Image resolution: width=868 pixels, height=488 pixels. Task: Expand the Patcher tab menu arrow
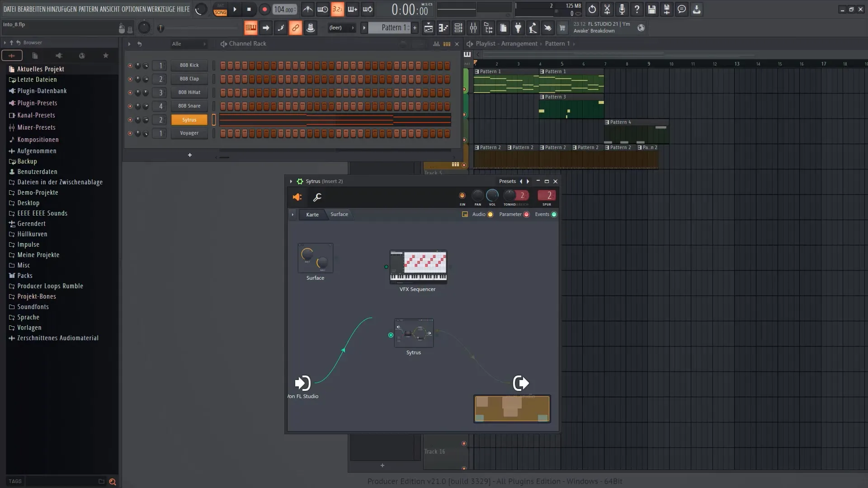(292, 215)
